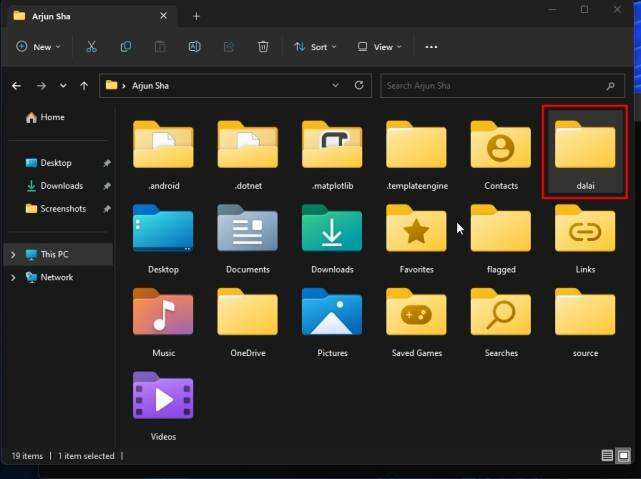641x479 pixels.
Task: Open the Sort dropdown menu
Action: [316, 47]
